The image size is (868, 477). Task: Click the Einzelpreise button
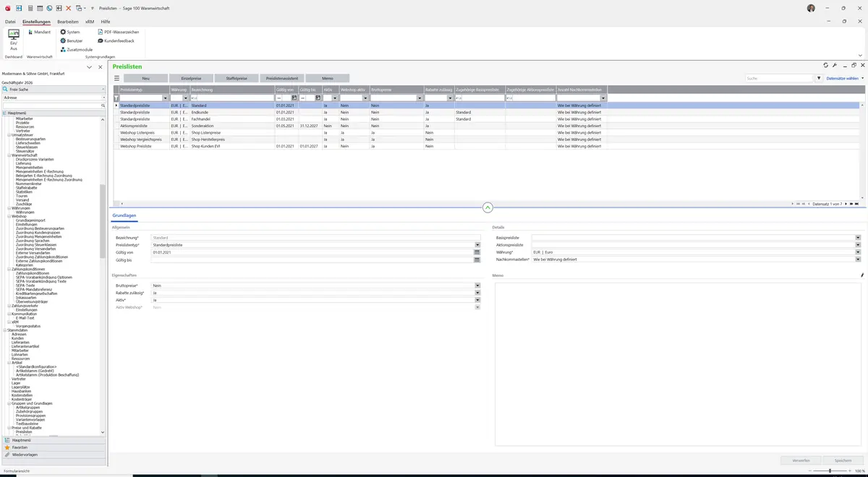click(192, 78)
